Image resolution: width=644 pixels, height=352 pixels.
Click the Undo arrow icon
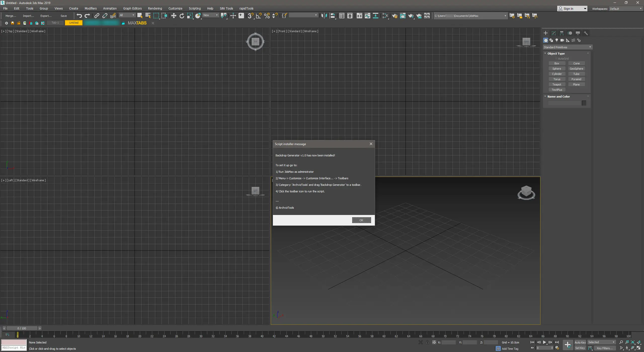click(x=79, y=16)
